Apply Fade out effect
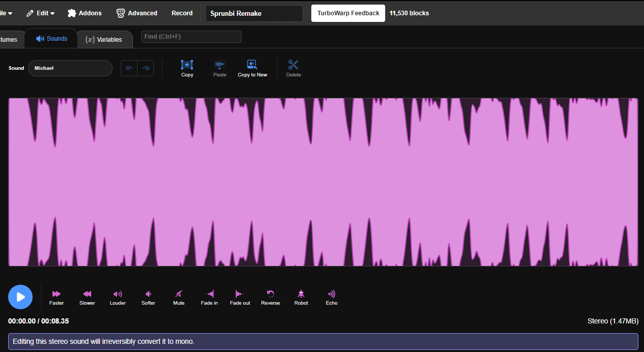The image size is (644, 352). [240, 294]
